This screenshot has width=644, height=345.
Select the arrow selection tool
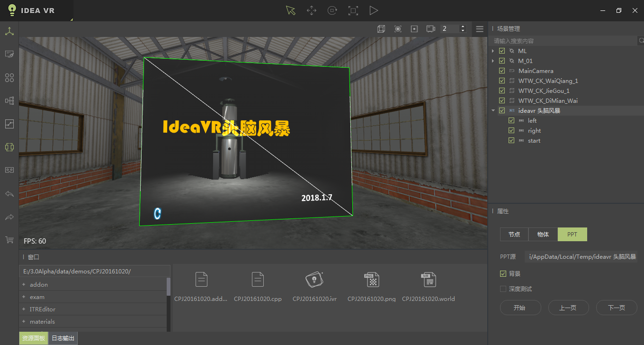click(x=290, y=10)
